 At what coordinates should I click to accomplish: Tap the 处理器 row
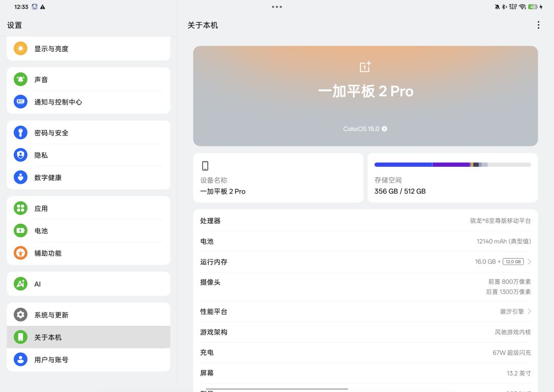tap(365, 221)
